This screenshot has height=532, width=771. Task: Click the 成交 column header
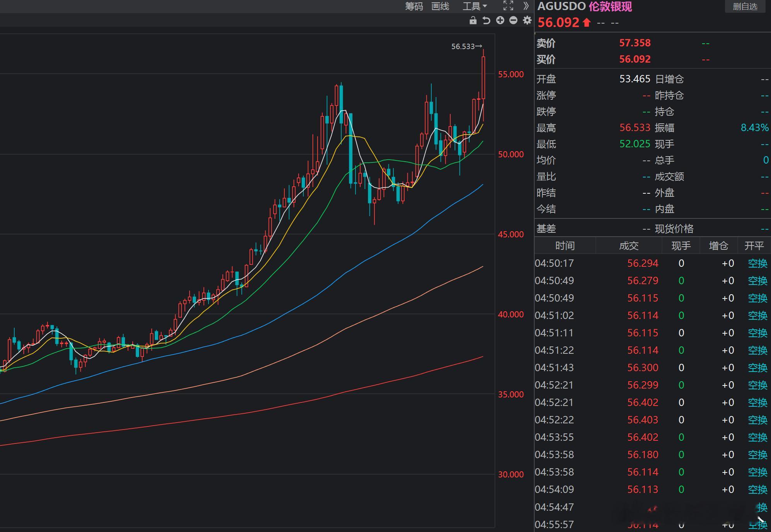[629, 246]
